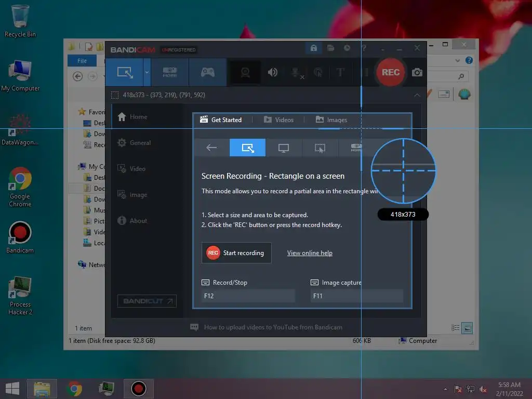The width and height of the screenshot is (532, 399).
Task: Toggle the speaker sound recording icon
Action: [272, 72]
